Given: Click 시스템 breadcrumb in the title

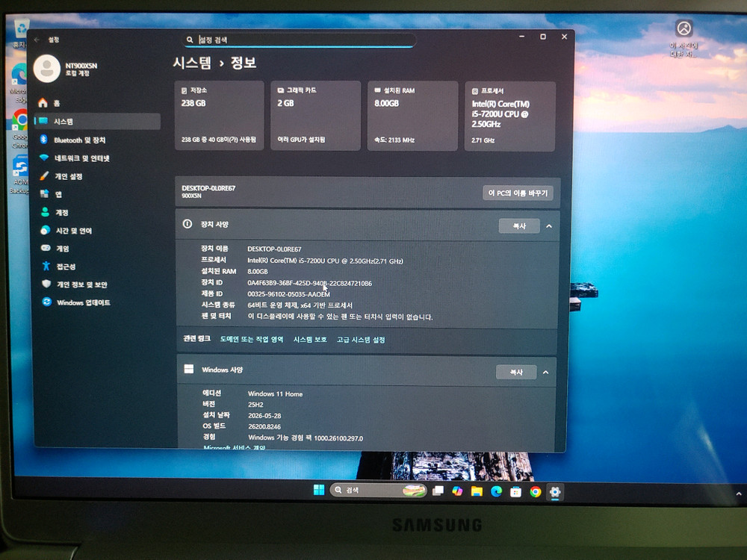Looking at the screenshot, I should click(191, 63).
